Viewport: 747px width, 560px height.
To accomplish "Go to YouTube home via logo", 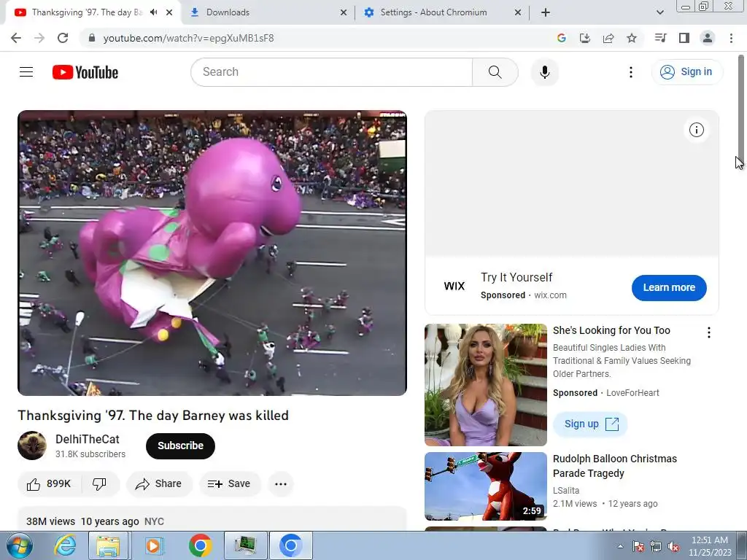I will click(x=85, y=72).
